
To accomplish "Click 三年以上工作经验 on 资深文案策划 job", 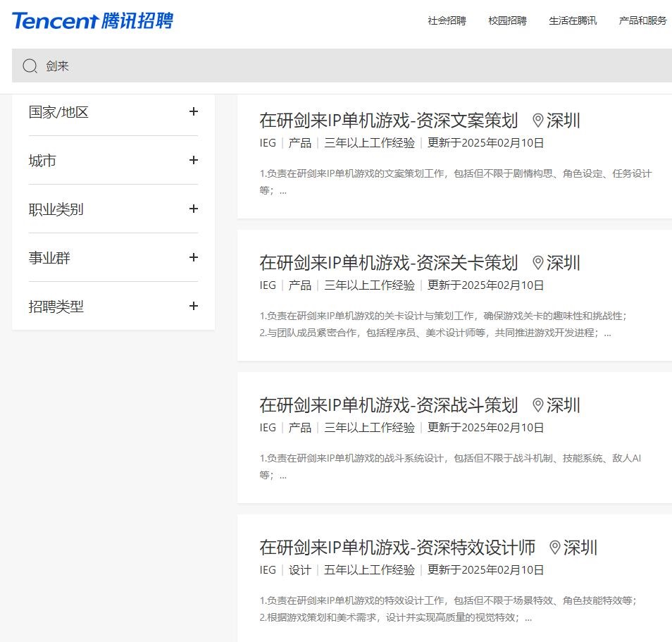I will point(369,143).
